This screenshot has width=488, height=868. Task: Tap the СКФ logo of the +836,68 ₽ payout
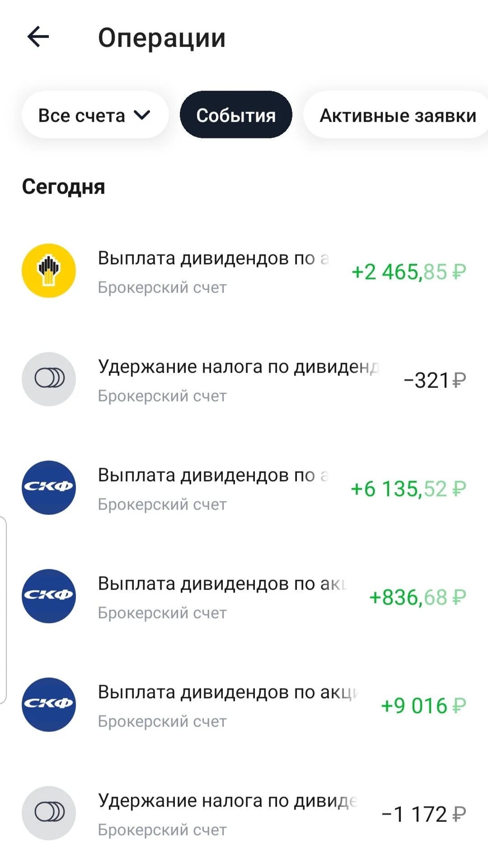tap(49, 596)
